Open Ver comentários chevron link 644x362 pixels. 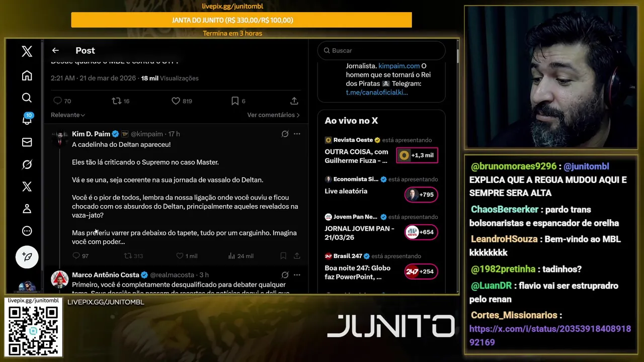pos(273,115)
